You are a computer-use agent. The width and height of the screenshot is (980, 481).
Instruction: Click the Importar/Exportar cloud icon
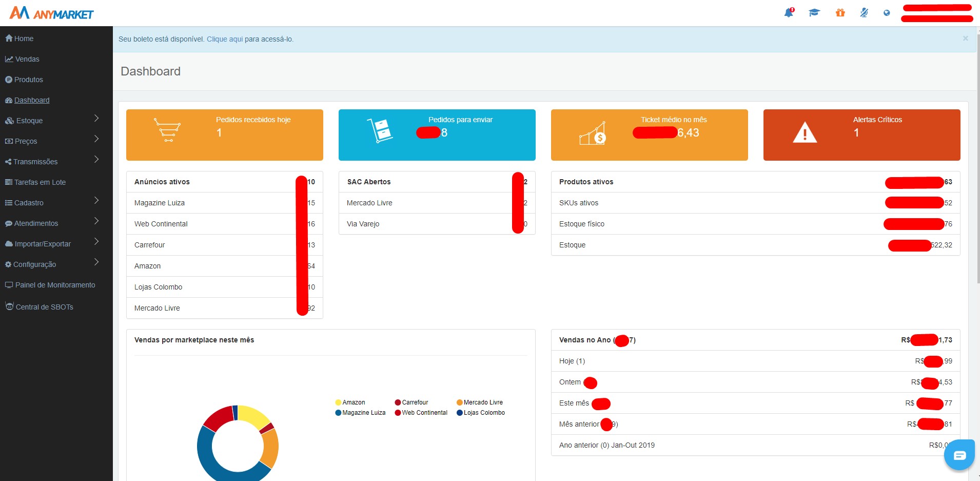9,244
